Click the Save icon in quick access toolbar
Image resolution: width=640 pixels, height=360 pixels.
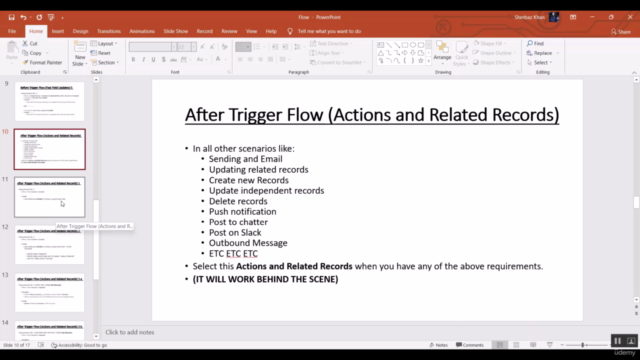pos(11,17)
